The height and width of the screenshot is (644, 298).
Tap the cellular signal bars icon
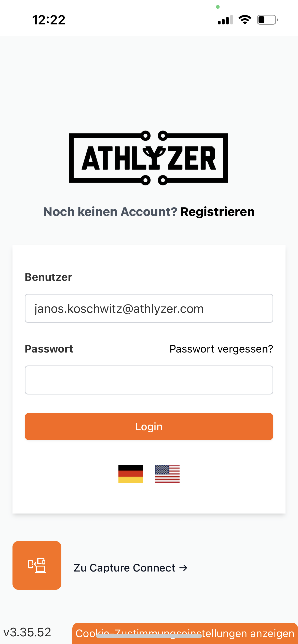pyautogui.click(x=225, y=20)
